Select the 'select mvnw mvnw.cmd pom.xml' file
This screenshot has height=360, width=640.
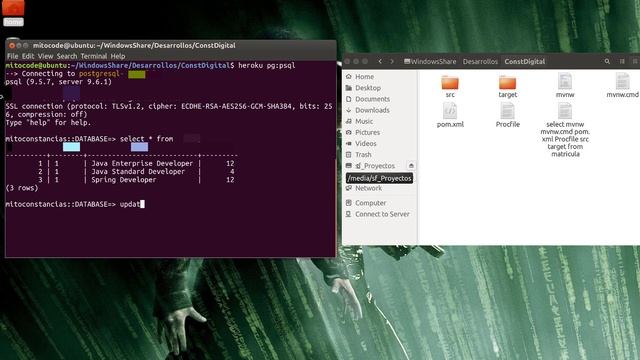pos(565,111)
